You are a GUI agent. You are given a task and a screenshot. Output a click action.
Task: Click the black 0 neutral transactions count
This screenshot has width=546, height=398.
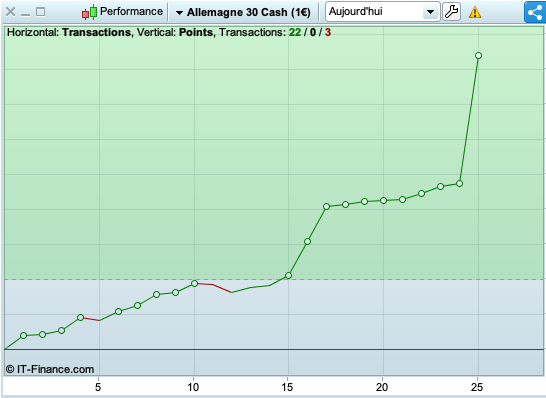coord(313,32)
